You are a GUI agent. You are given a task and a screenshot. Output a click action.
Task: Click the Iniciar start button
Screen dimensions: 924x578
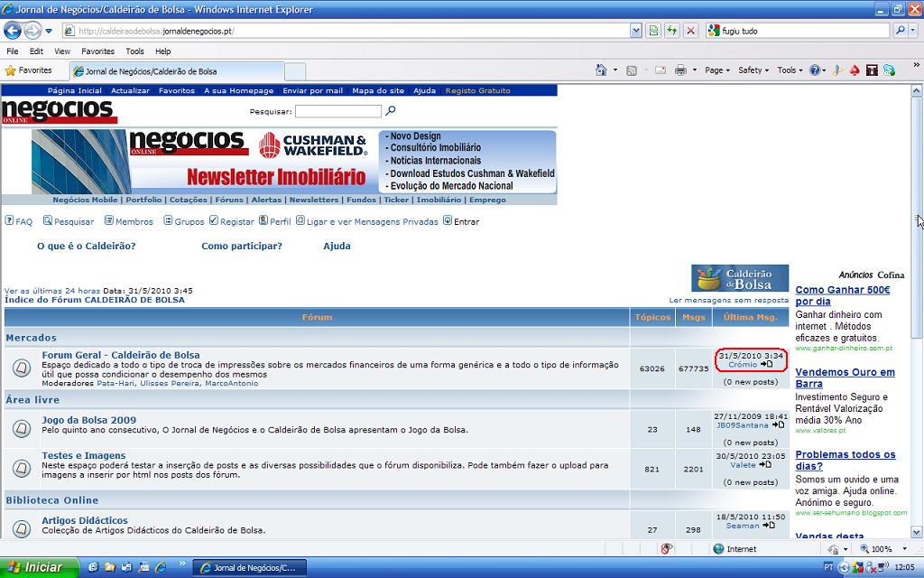(39, 567)
